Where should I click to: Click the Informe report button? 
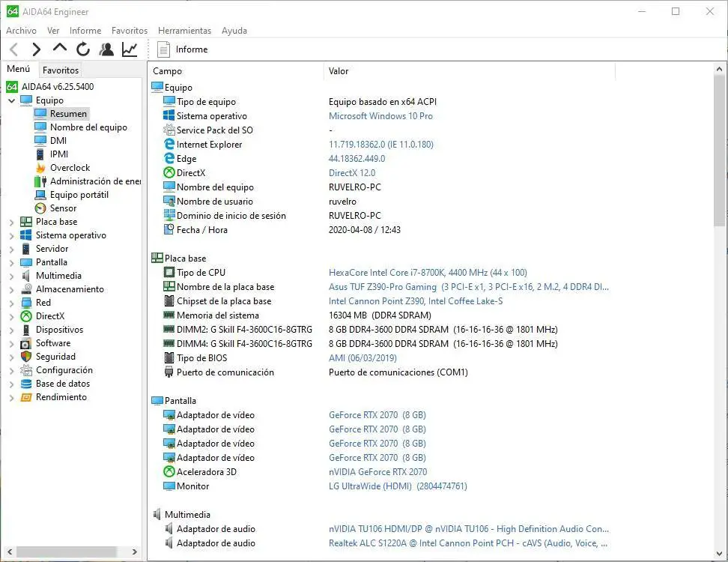coord(183,49)
